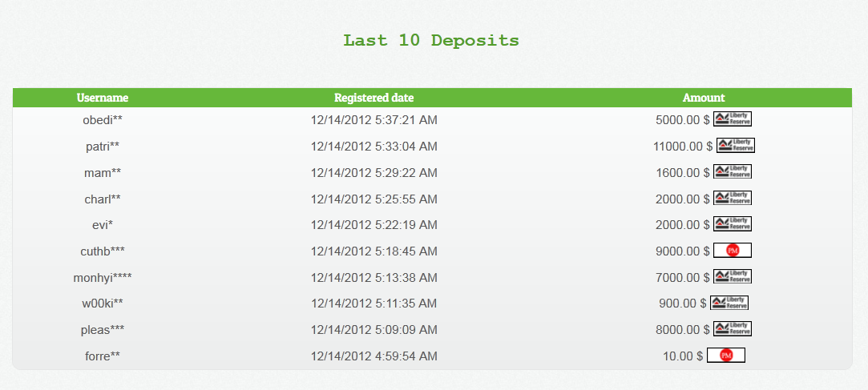Select username forre** in the last row
The image size is (868, 390).
click(103, 356)
